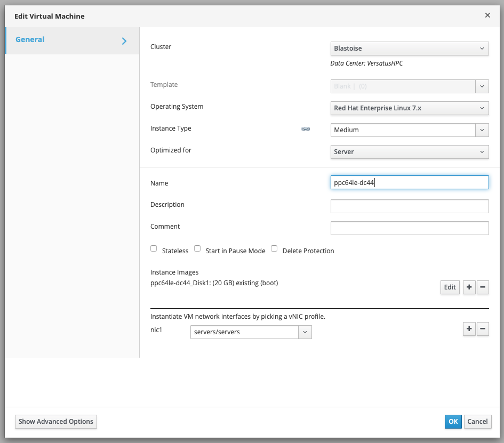Image resolution: width=504 pixels, height=443 pixels.
Task: Select the General tab in sidebar
Action: [x=30, y=40]
